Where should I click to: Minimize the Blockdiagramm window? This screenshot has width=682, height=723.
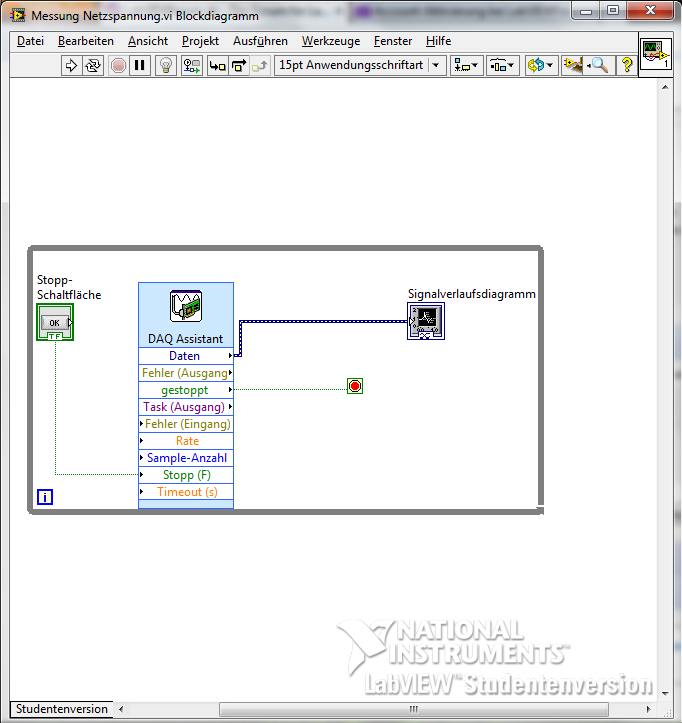586,11
